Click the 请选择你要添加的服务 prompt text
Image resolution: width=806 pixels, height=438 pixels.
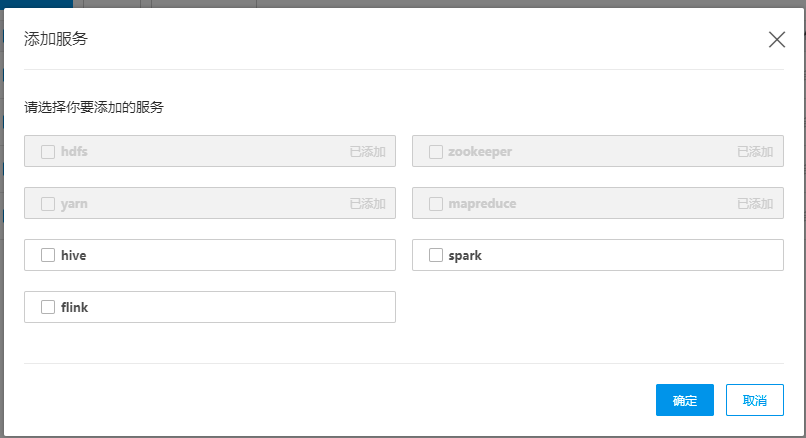tap(94, 107)
